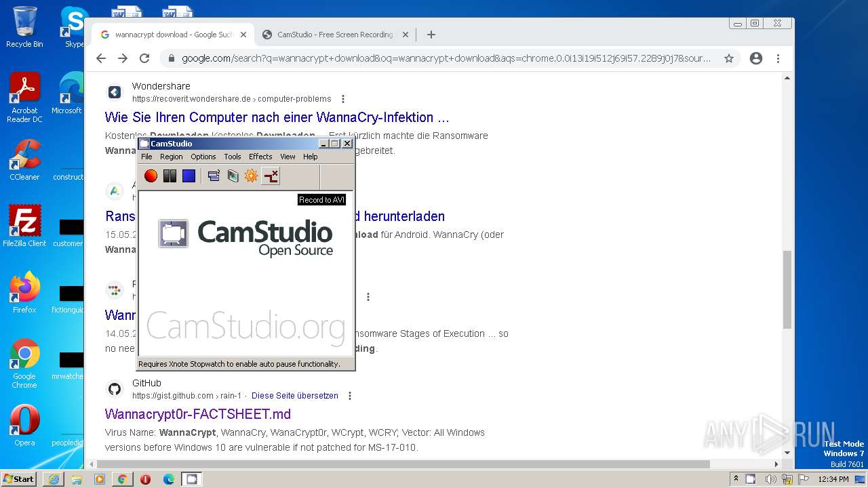The height and width of the screenshot is (488, 868).
Task: Toggle CamStudio compact view icon
Action: point(214,176)
